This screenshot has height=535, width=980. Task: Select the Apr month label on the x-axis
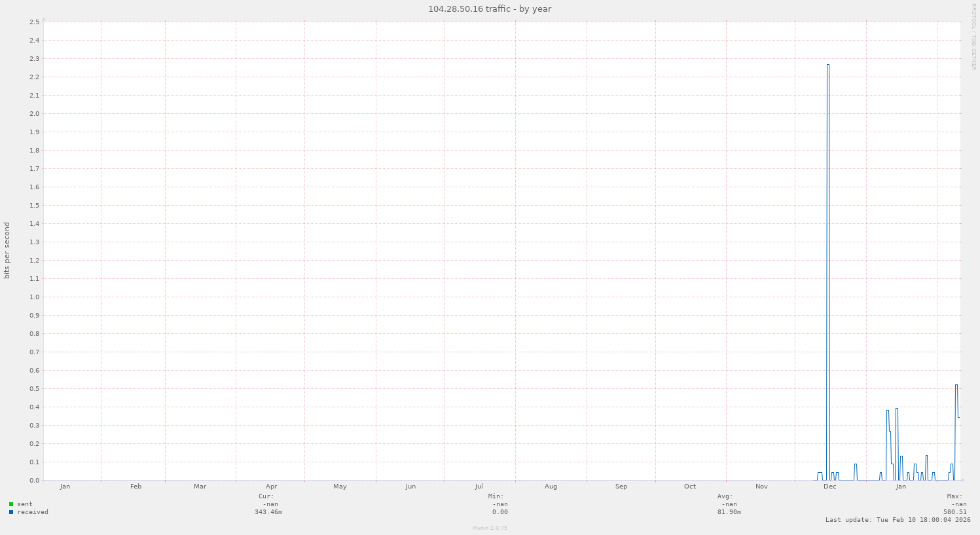coord(271,487)
